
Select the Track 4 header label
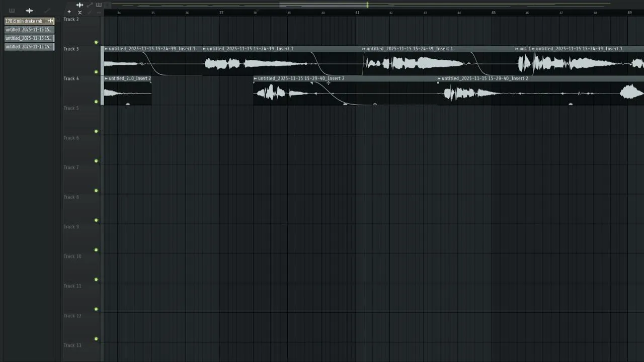[71, 78]
